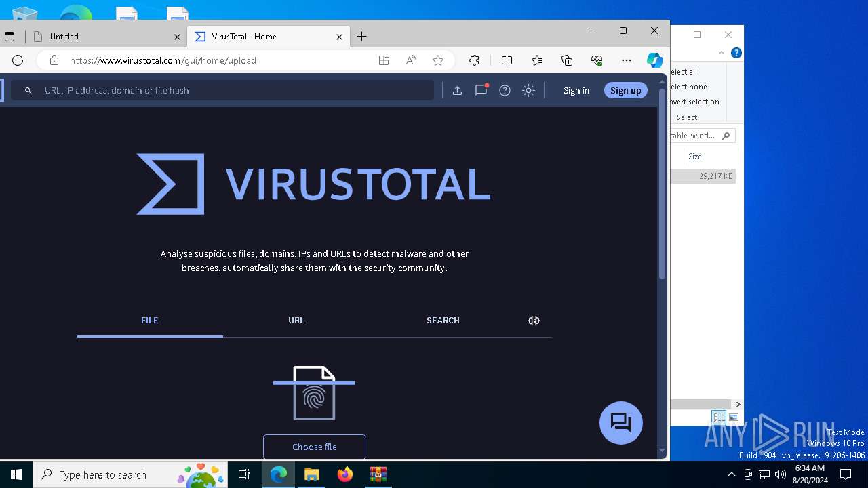
Task: Open File Explorer from taskbar
Action: [x=311, y=474]
